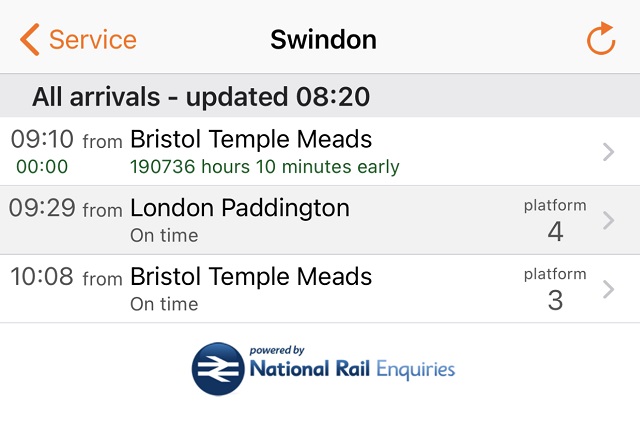Click the green 00:00 expected time

[x=42, y=167]
